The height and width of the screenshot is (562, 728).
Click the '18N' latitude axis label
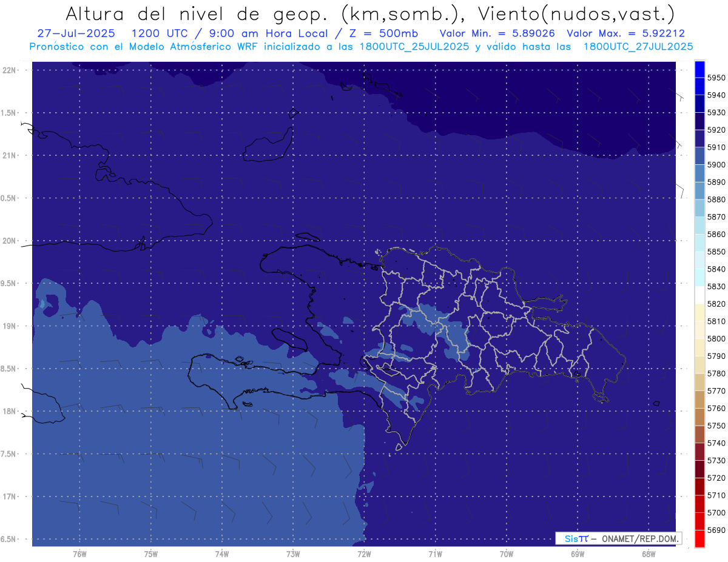[10, 411]
